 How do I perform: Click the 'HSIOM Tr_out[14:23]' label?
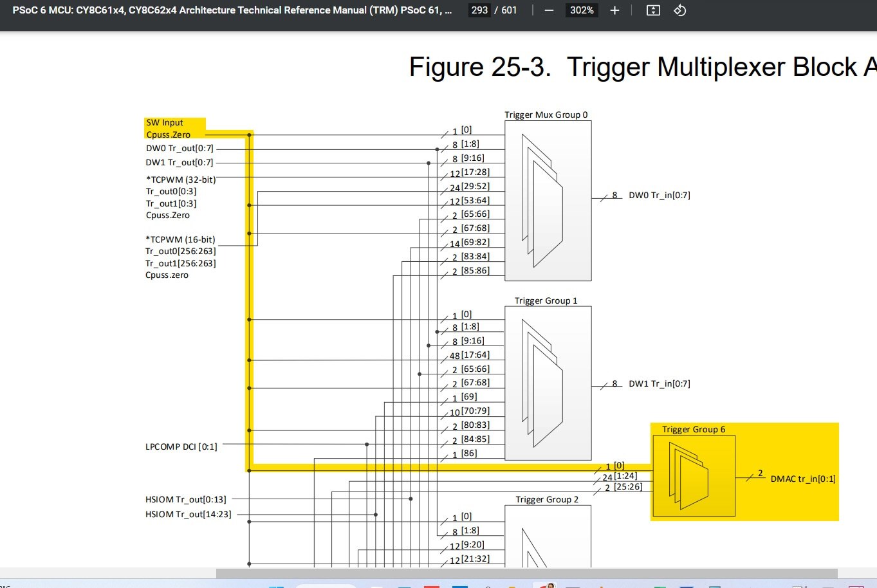[x=189, y=514]
